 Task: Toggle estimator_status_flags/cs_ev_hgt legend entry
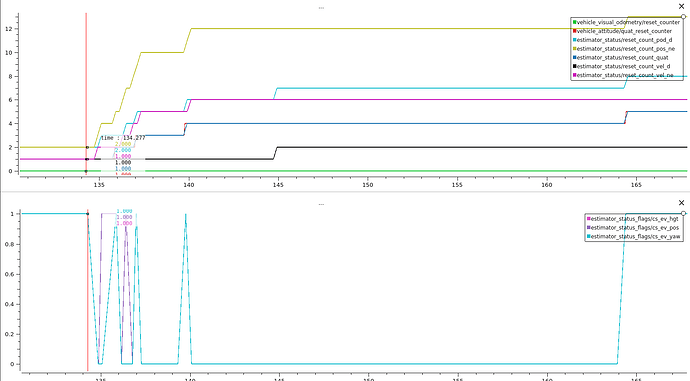(x=632, y=219)
